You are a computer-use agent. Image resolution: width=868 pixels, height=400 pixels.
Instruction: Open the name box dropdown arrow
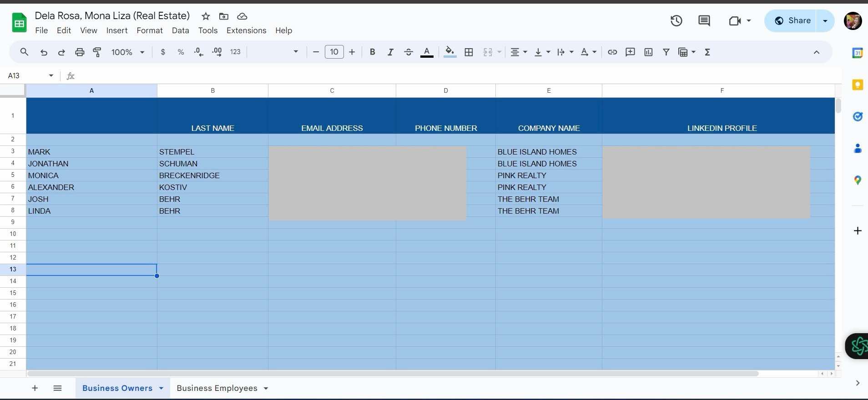point(51,75)
